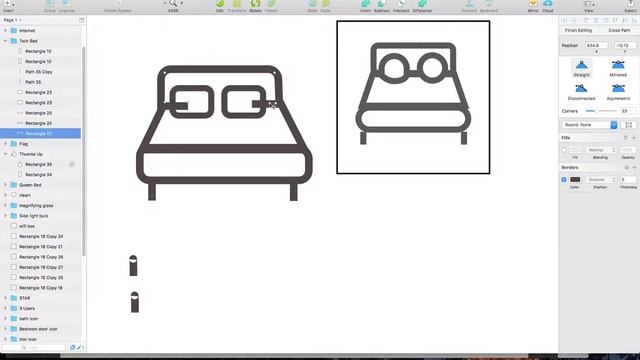Screen dimensions: 640x360
Task: Apply the Difference boolean operation
Action: click(x=422, y=5)
